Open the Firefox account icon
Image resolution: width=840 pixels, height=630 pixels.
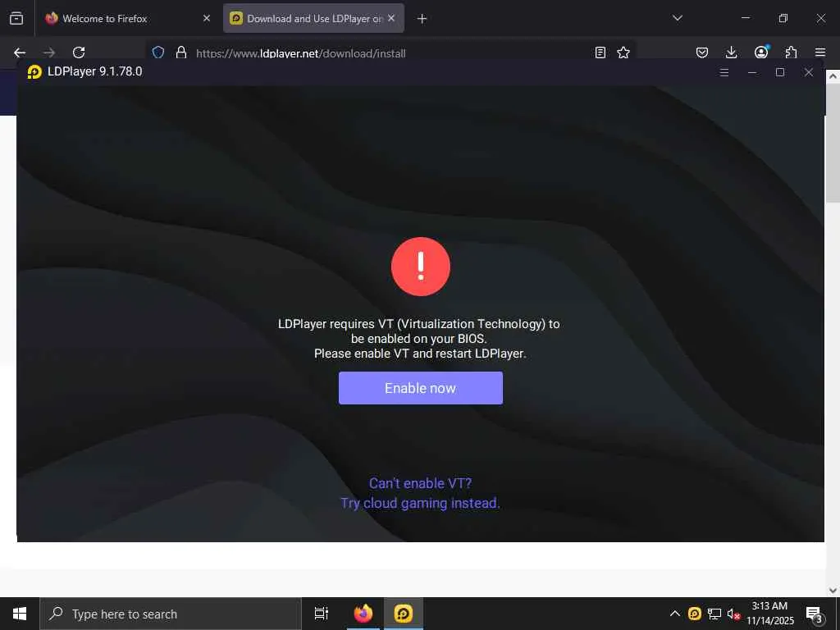point(761,52)
